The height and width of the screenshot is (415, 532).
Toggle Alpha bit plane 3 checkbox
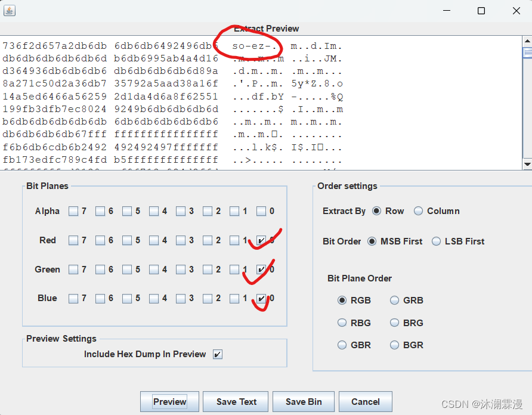pos(181,212)
